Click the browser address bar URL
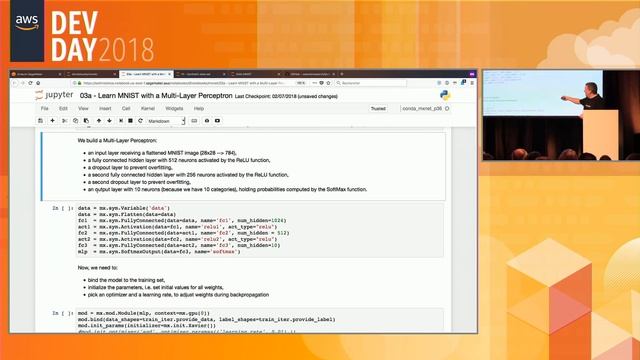640x360 pixels. 184,83
